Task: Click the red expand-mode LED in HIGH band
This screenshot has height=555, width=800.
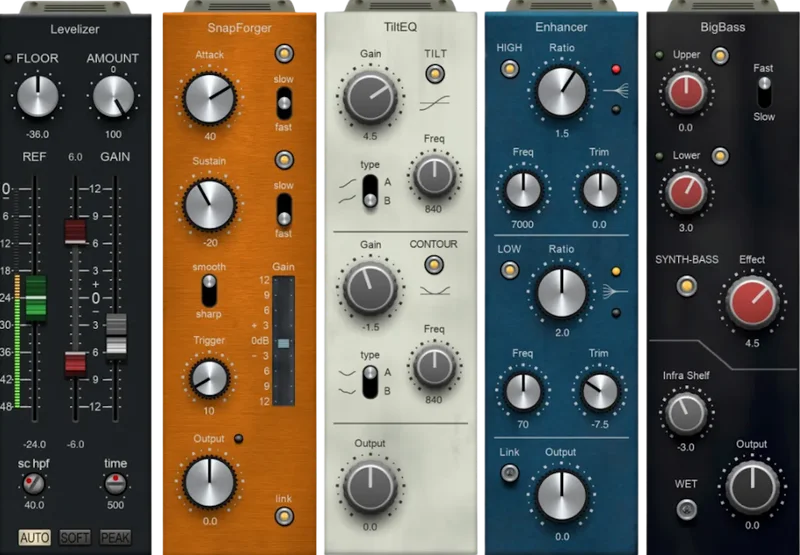Action: click(616, 69)
